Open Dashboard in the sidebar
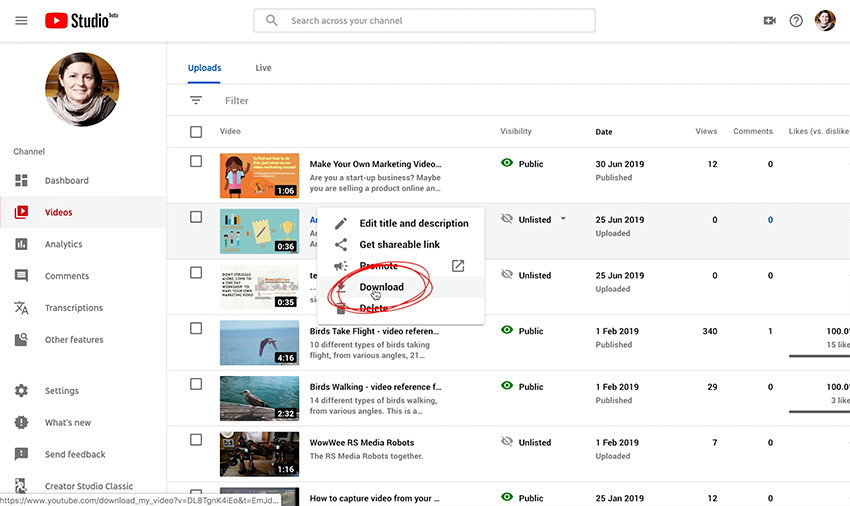850x506 pixels. pyautogui.click(x=67, y=181)
